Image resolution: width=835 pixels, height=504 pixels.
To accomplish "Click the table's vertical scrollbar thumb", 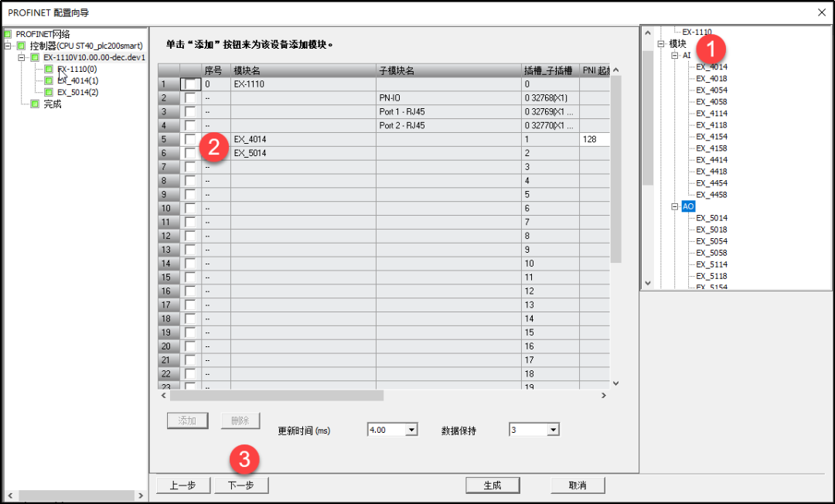I will (616, 169).
